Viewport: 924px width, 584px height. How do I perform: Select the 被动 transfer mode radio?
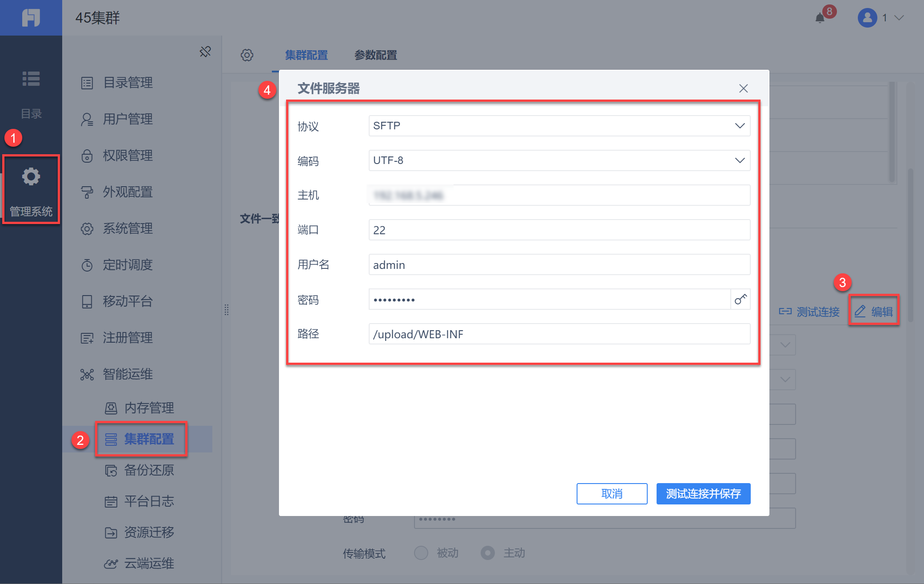421,553
